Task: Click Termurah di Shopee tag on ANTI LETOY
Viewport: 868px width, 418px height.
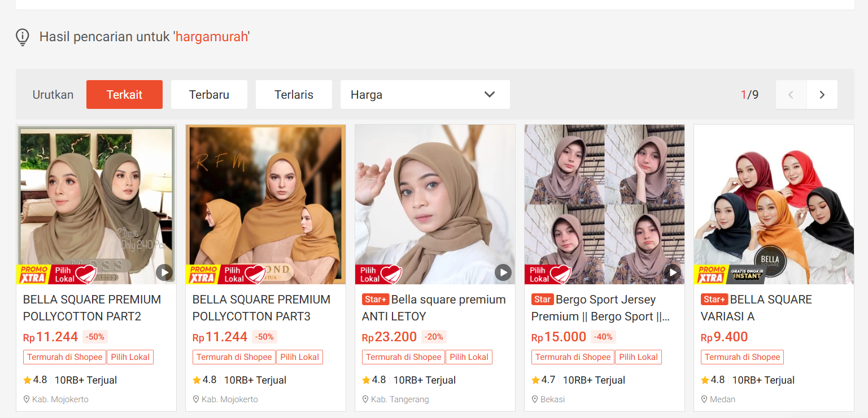Action: click(404, 357)
